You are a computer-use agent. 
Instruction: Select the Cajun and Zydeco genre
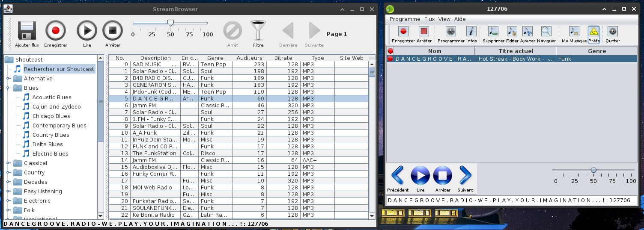pos(57,107)
